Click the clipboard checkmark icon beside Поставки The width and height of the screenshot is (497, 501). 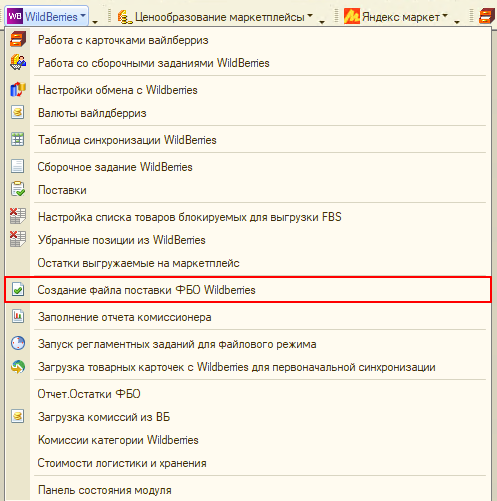(18, 189)
